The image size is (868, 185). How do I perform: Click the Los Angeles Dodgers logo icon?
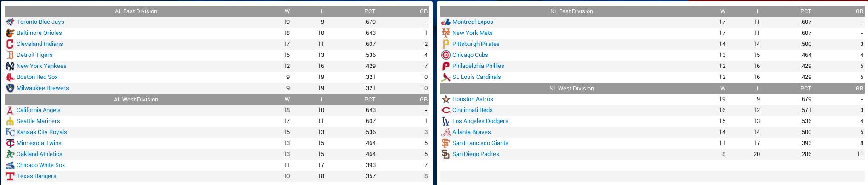point(445,121)
